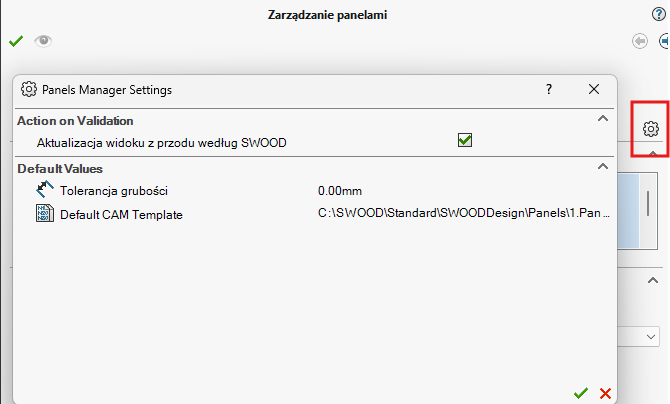Collapse the Default Values section
670x404 pixels.
(x=602, y=166)
